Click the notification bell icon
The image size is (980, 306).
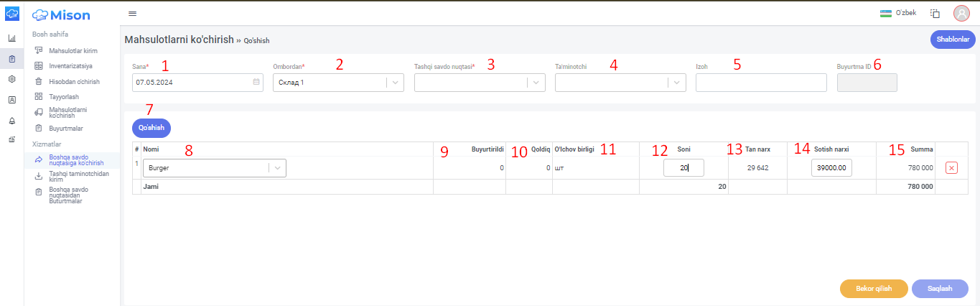point(11,120)
